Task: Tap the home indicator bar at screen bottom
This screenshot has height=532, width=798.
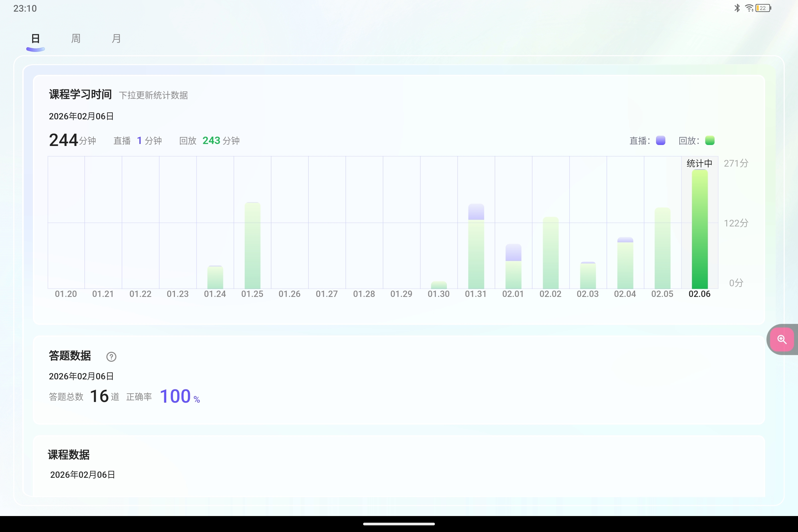Action: (x=399, y=523)
